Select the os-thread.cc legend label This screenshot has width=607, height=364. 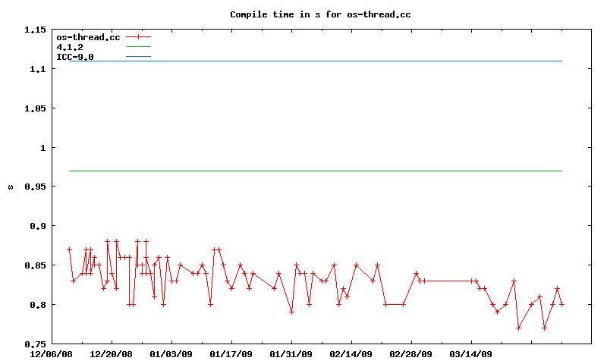click(x=88, y=37)
